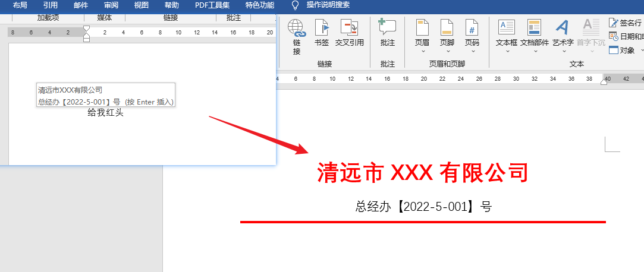Click the 文本 group label

[x=577, y=64]
